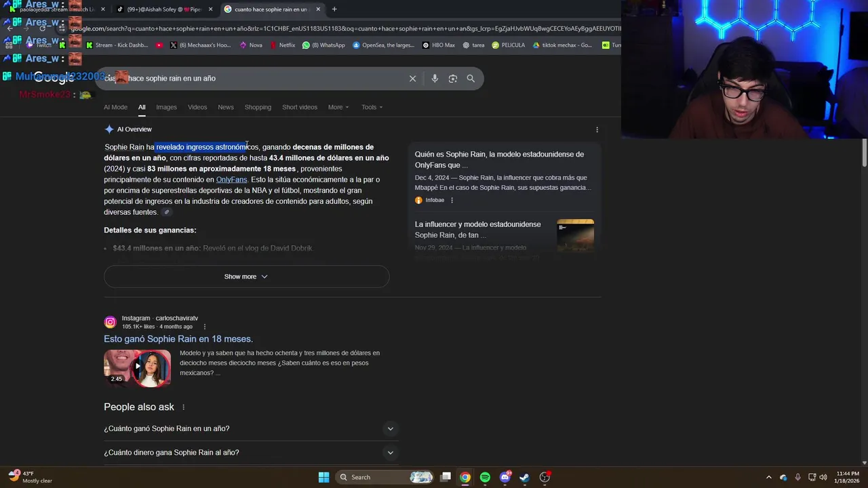
Task: Start a voice search with the microphone icon
Action: pos(435,79)
